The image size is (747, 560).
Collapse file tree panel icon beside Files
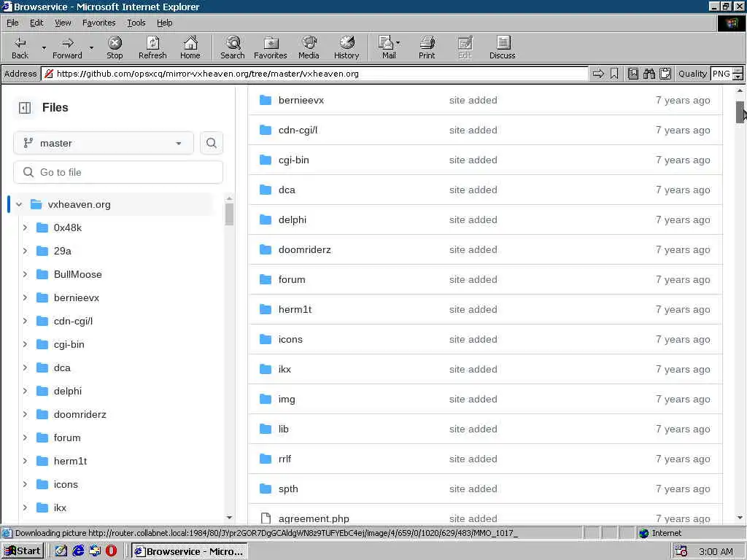25,108
